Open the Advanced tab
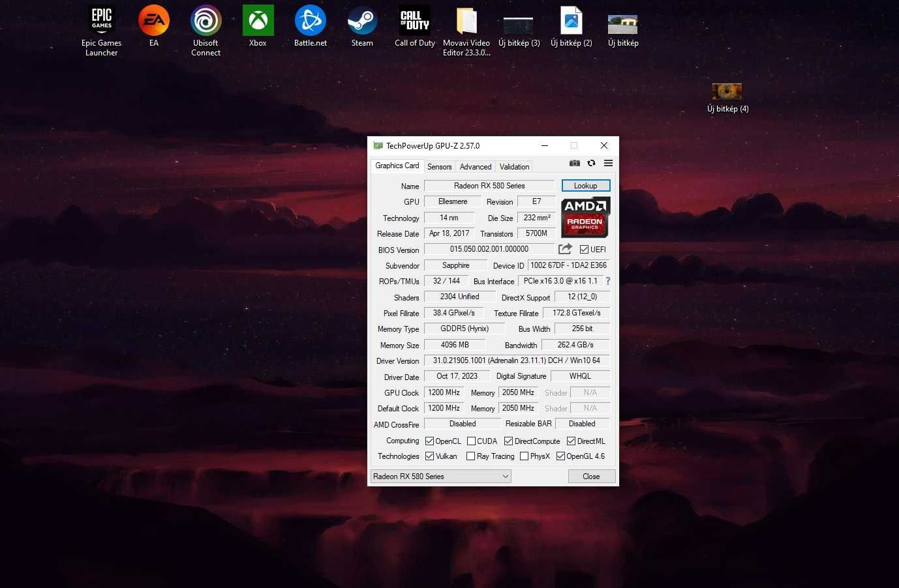 pyautogui.click(x=476, y=167)
